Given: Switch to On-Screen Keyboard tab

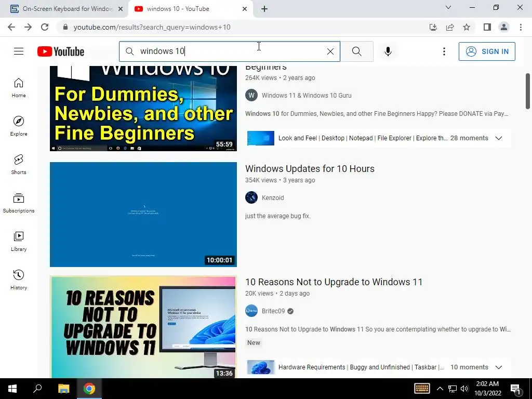Looking at the screenshot, I should click(x=64, y=9).
